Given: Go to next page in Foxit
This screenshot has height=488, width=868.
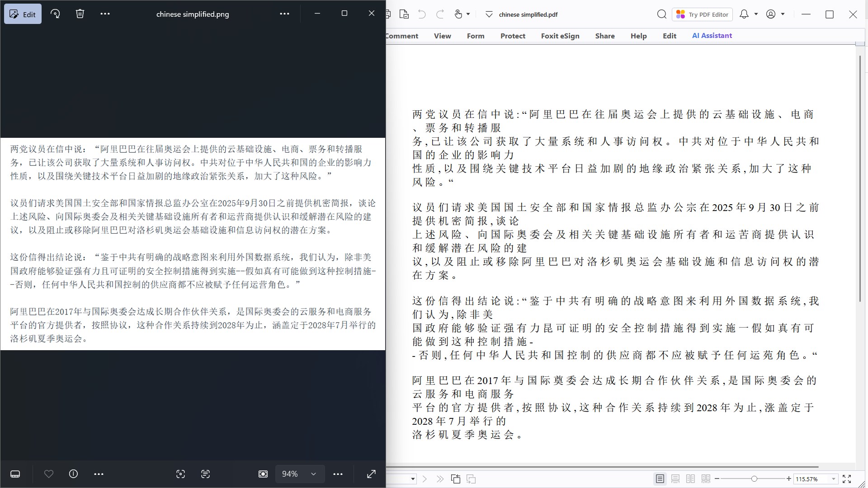Looking at the screenshot, I should (425, 479).
